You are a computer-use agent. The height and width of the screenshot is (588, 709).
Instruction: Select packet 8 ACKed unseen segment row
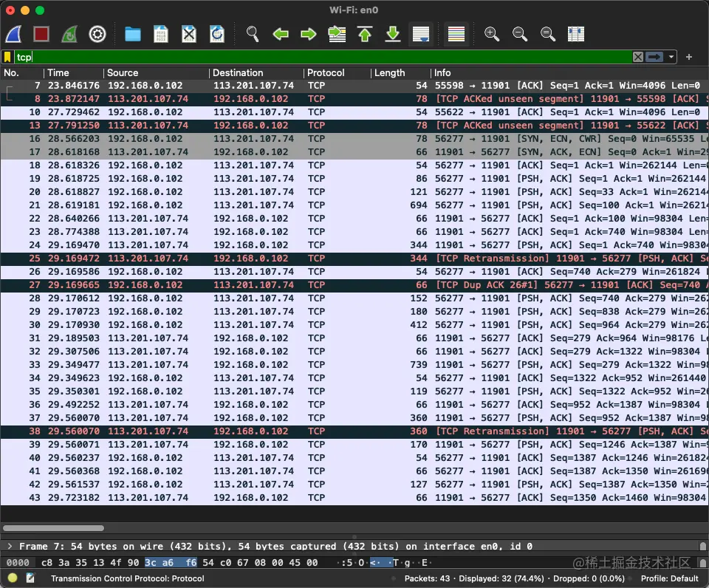(x=354, y=98)
